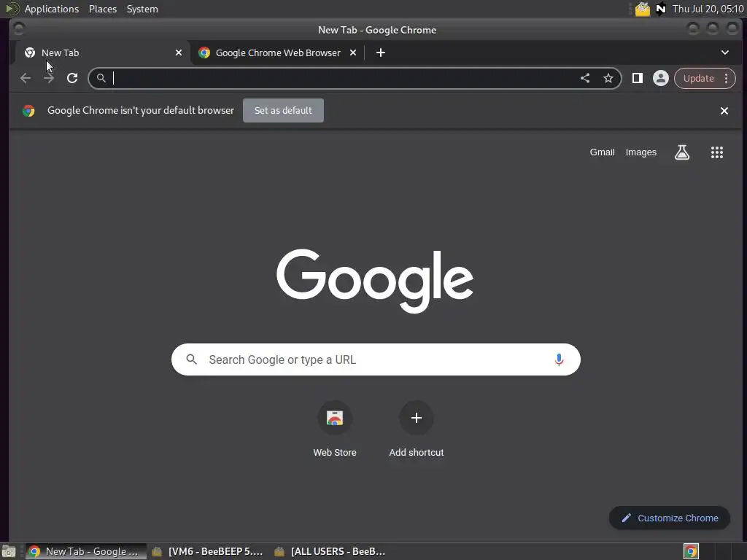Dismiss the default browser infobar
This screenshot has height=560, width=747.
(x=724, y=111)
